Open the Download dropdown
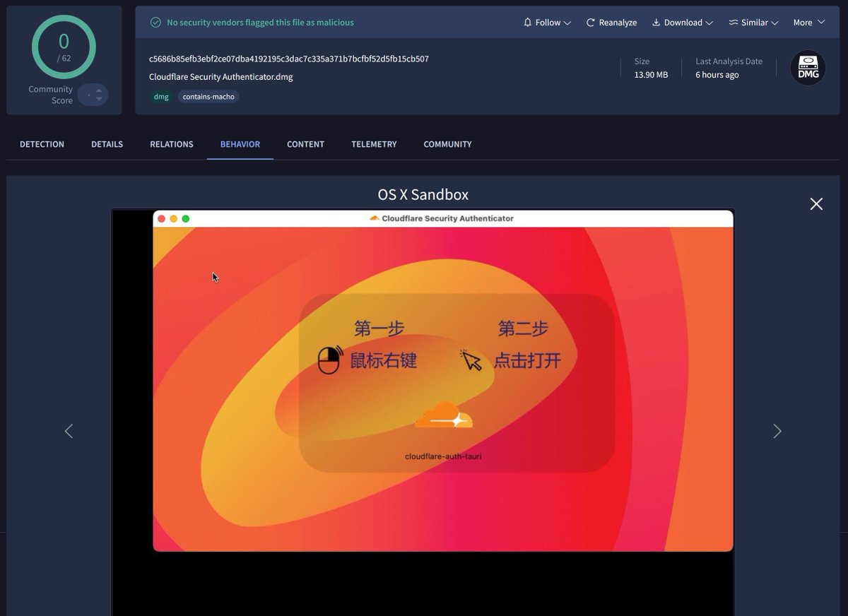 [682, 23]
